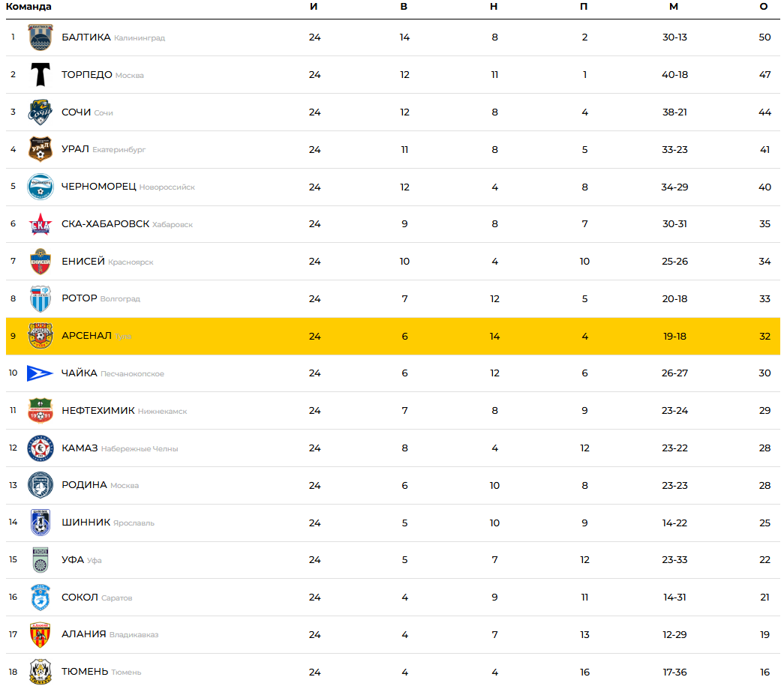Screen dimensions: 784x689
Task: Click the Chaika blue arrow logo
Action: 41,373
